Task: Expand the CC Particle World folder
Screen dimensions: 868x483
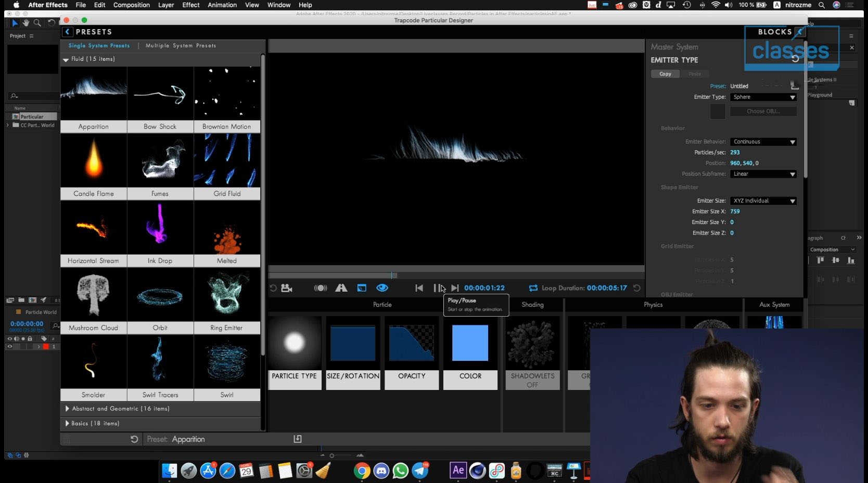Action: (8, 125)
